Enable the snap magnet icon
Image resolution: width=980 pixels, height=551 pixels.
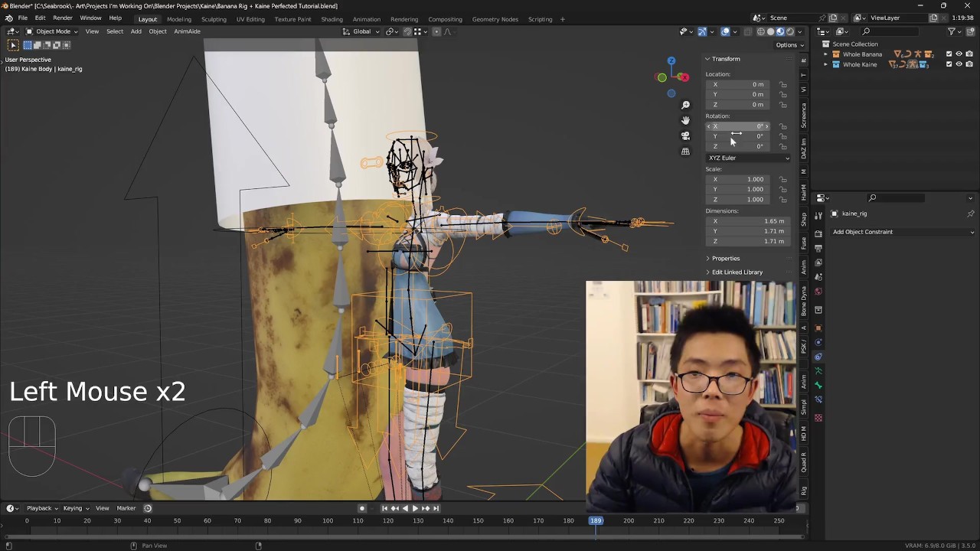point(406,31)
